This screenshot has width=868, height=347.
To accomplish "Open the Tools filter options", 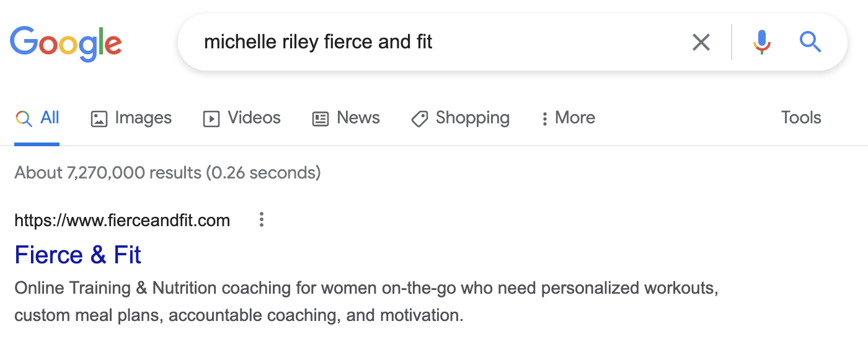I will [801, 118].
